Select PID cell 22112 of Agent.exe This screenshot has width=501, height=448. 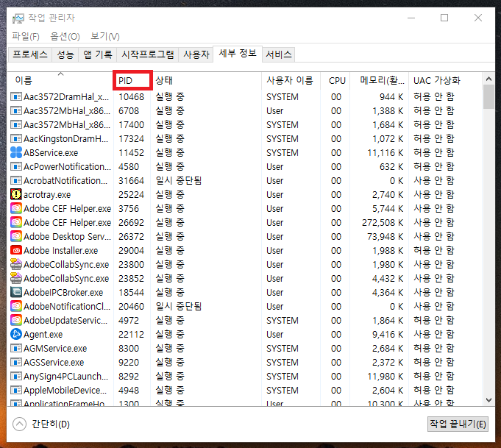pos(132,335)
